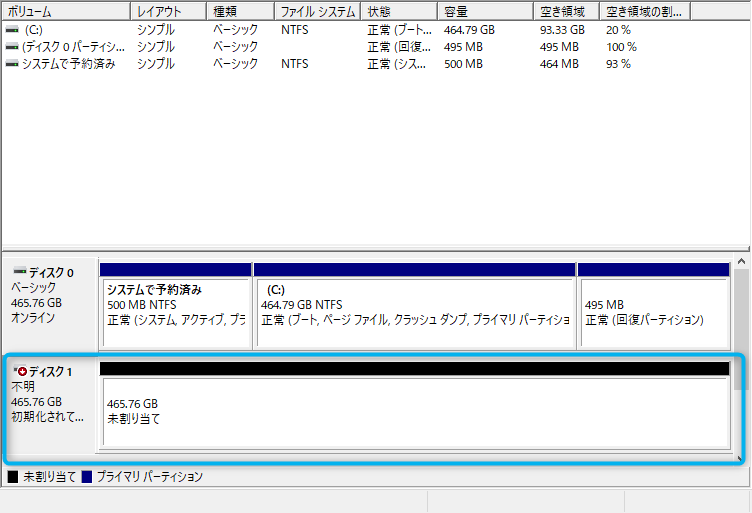
Task: Sort by 空き領域の割... column header
Action: click(x=646, y=11)
